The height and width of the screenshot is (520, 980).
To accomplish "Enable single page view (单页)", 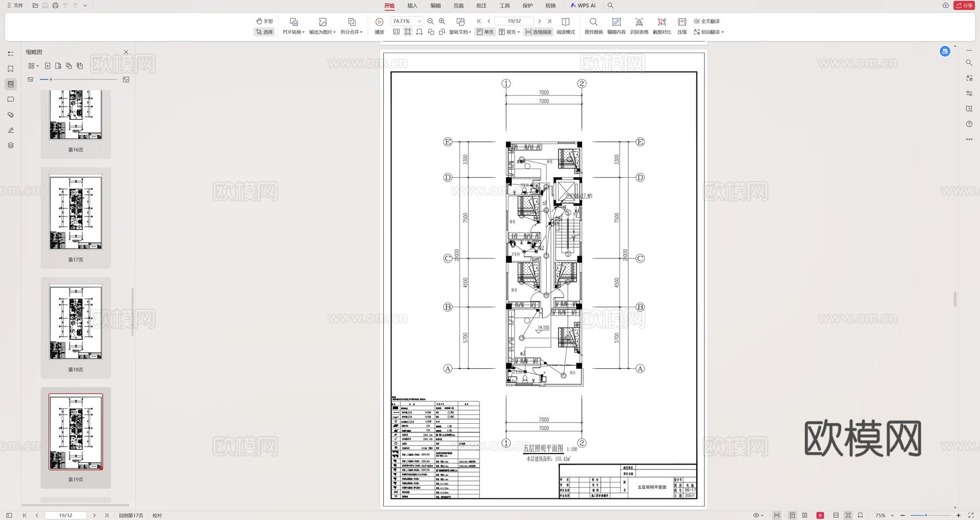I will pos(485,32).
